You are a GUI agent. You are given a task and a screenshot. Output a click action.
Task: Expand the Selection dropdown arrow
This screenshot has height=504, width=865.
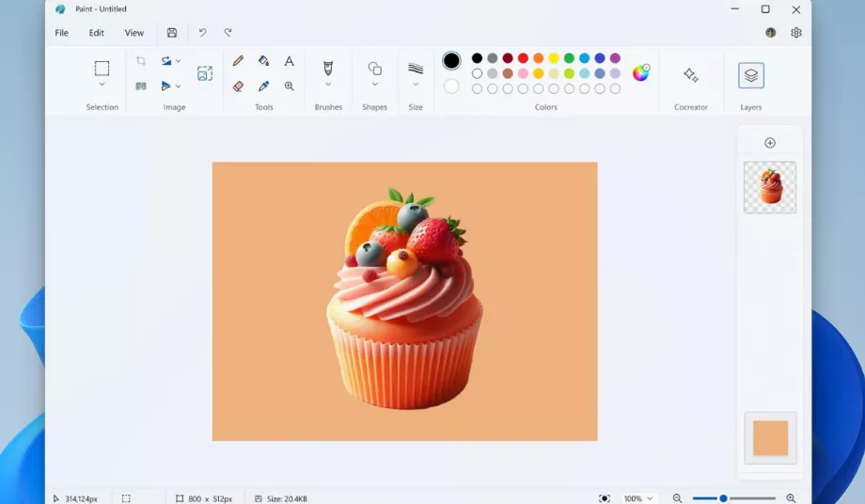coord(102,85)
